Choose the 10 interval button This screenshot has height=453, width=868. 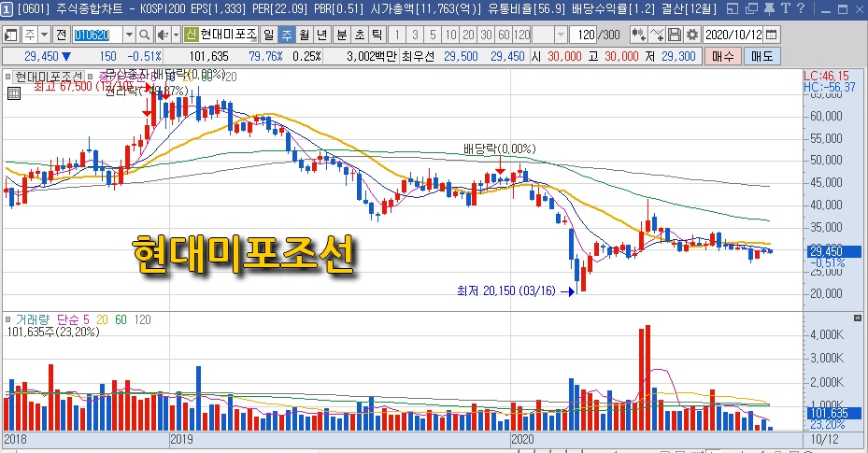[x=450, y=35]
